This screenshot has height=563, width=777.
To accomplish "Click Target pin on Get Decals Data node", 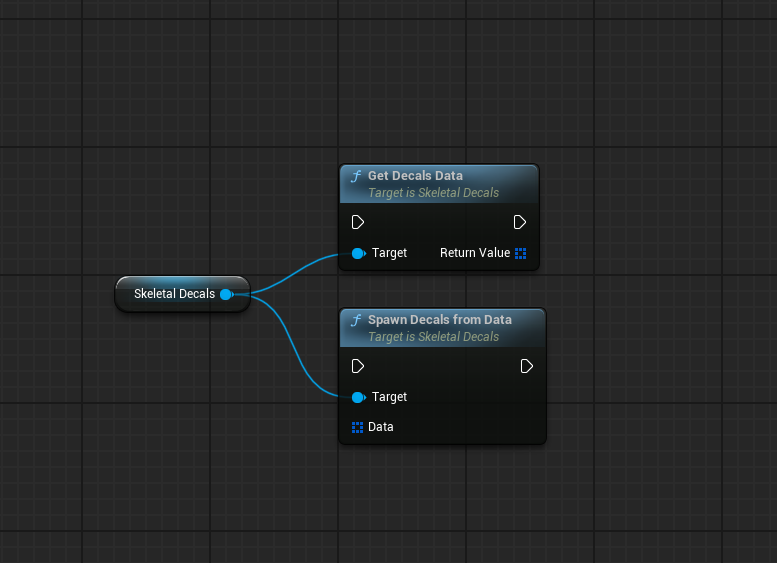I will point(358,253).
